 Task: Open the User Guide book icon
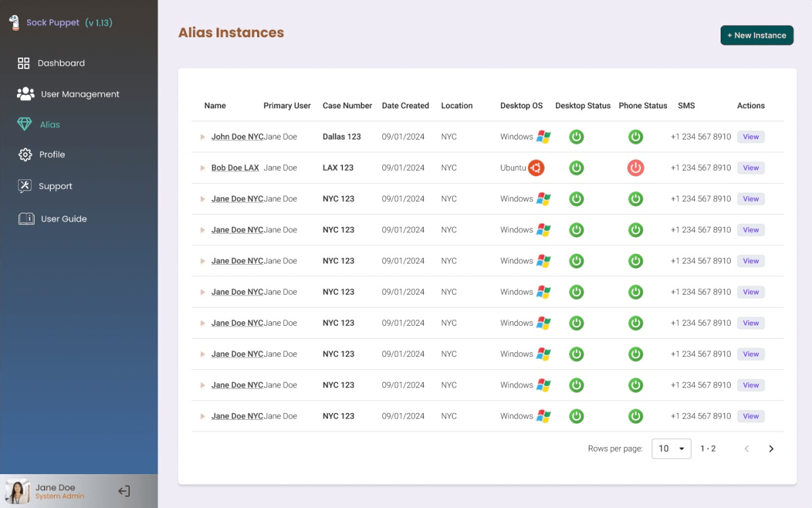(25, 218)
